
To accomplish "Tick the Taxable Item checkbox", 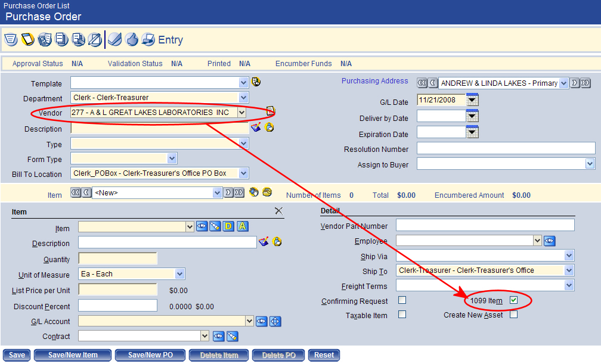I will point(402,315).
